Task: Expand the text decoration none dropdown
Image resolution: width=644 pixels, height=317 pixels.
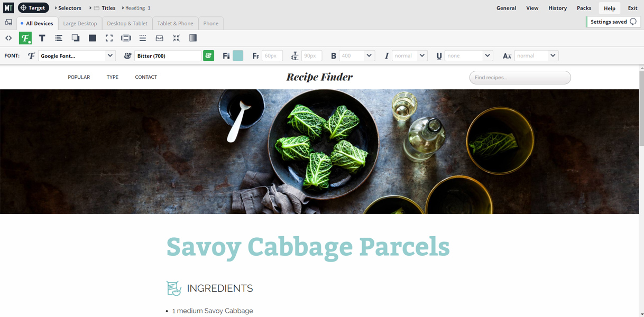Action: (469, 55)
